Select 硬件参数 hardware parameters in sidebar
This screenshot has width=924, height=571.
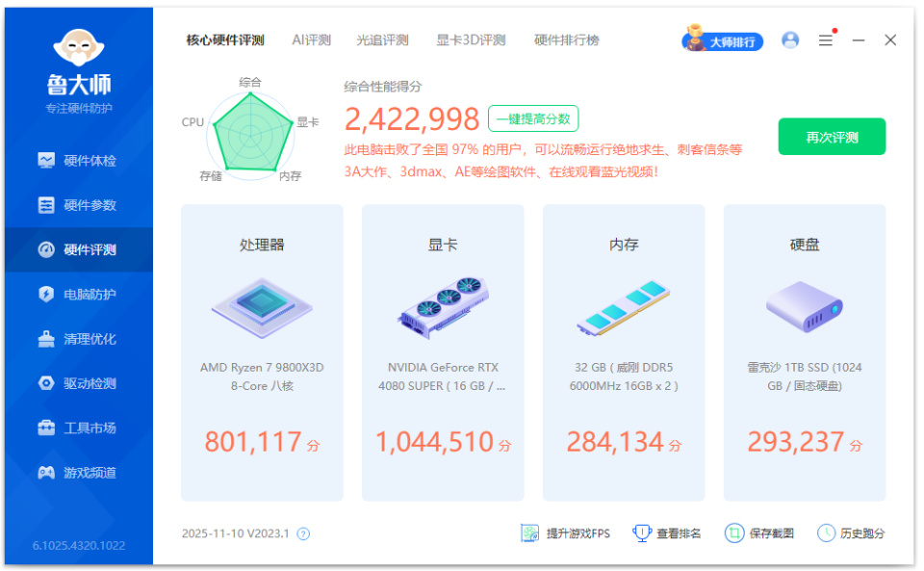tap(77, 204)
